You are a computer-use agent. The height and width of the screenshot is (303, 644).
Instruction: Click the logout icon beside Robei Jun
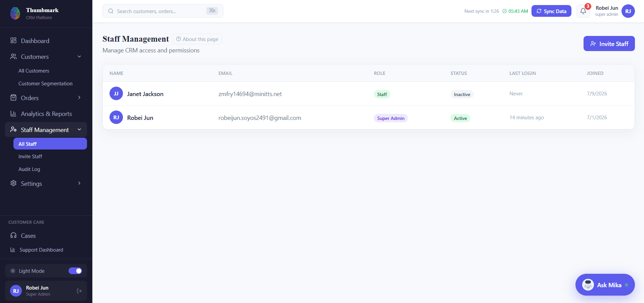(79, 291)
